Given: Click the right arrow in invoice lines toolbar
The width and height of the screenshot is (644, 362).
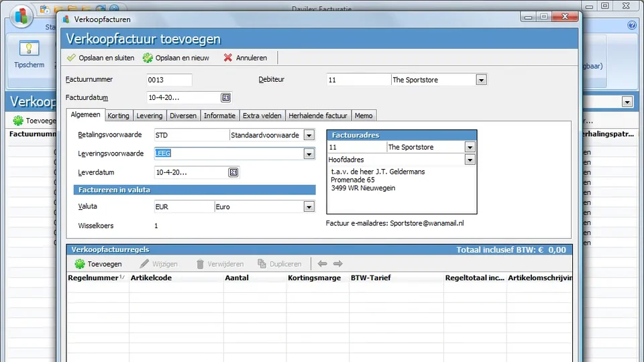Looking at the screenshot, I should pyautogui.click(x=338, y=263).
